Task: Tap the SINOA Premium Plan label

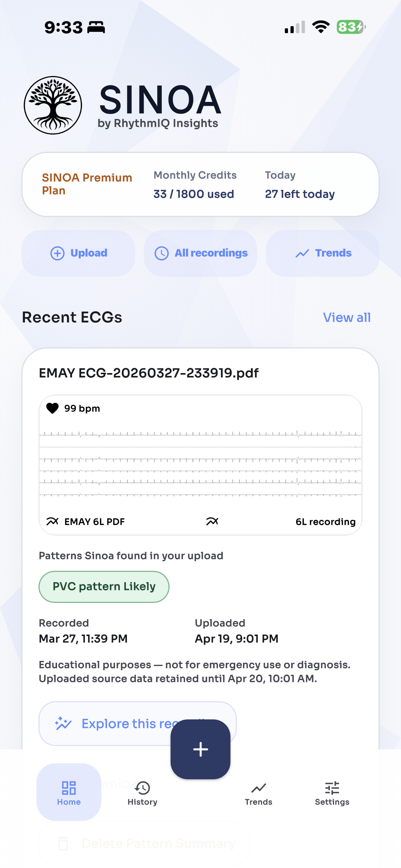Action: pos(87,184)
